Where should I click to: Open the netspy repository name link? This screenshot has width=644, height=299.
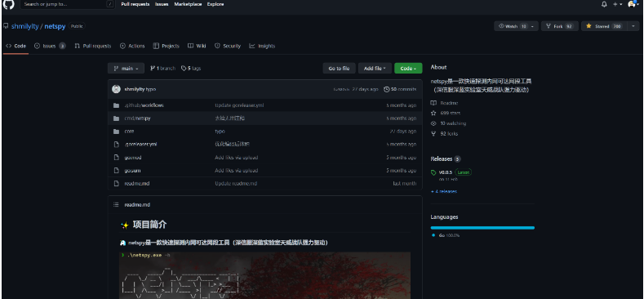[x=55, y=26]
